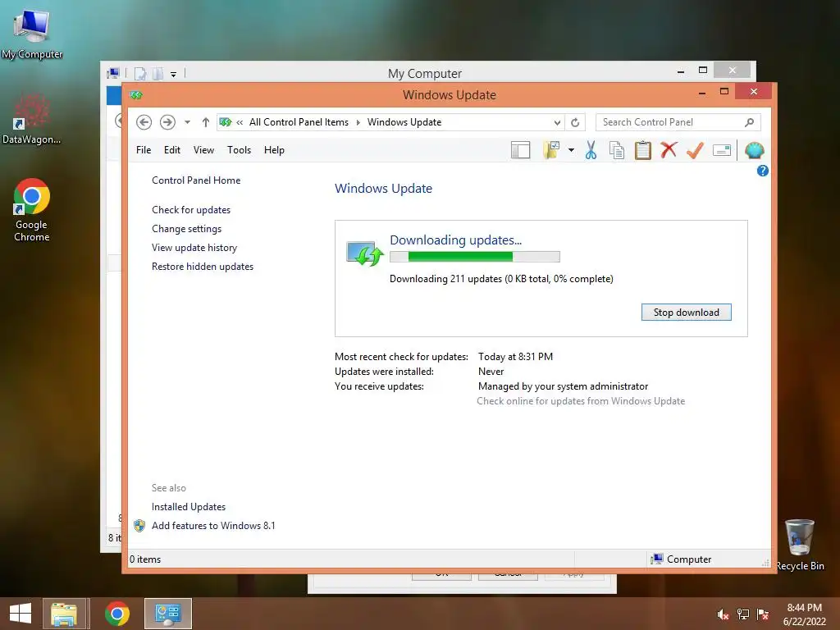Screen dimensions: 840x630
Task: Click the Windows Update title bar icon
Action: point(136,95)
